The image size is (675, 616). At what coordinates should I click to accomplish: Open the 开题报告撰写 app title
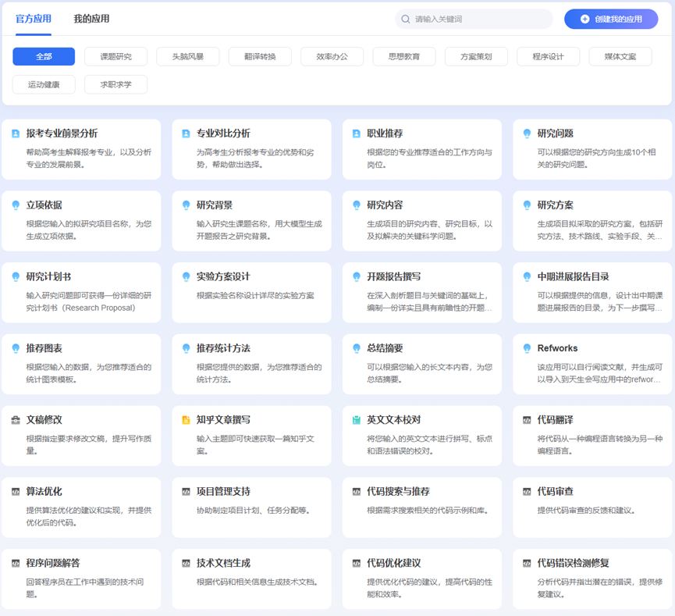click(x=394, y=276)
